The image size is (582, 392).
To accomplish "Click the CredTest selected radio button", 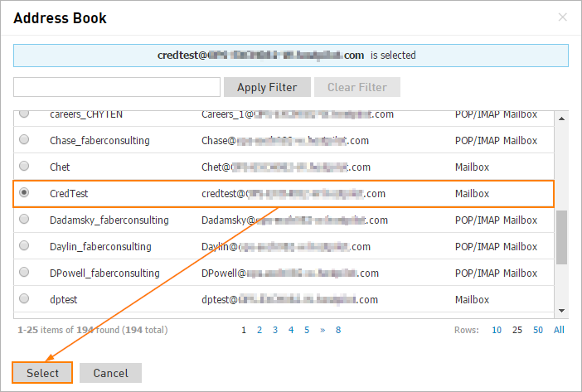I will [x=24, y=192].
